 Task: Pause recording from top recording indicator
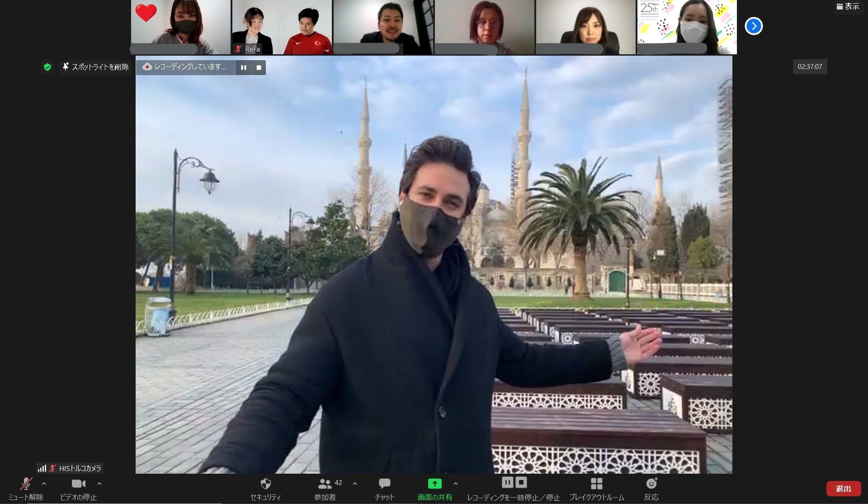(244, 67)
